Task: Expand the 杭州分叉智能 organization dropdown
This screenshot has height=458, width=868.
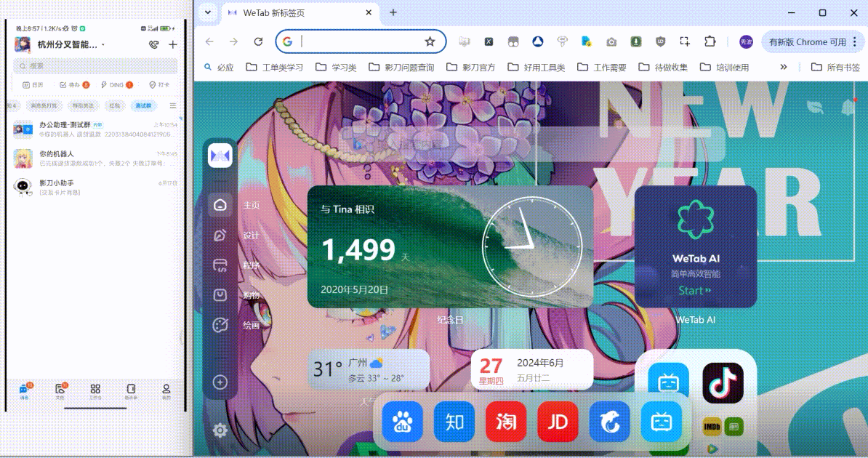Action: [x=103, y=45]
